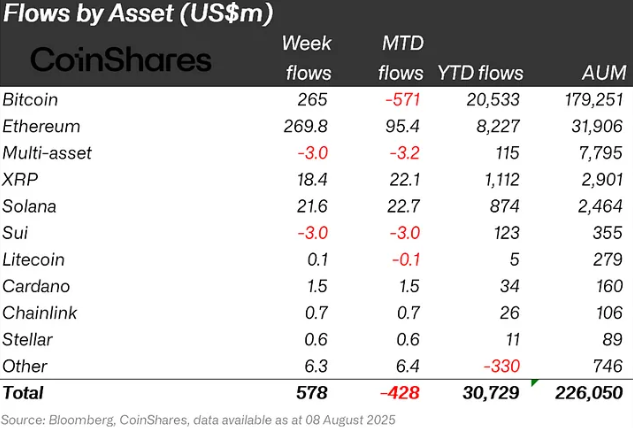Select the Bitcoin row label
The height and width of the screenshot is (428, 633).
tap(30, 100)
